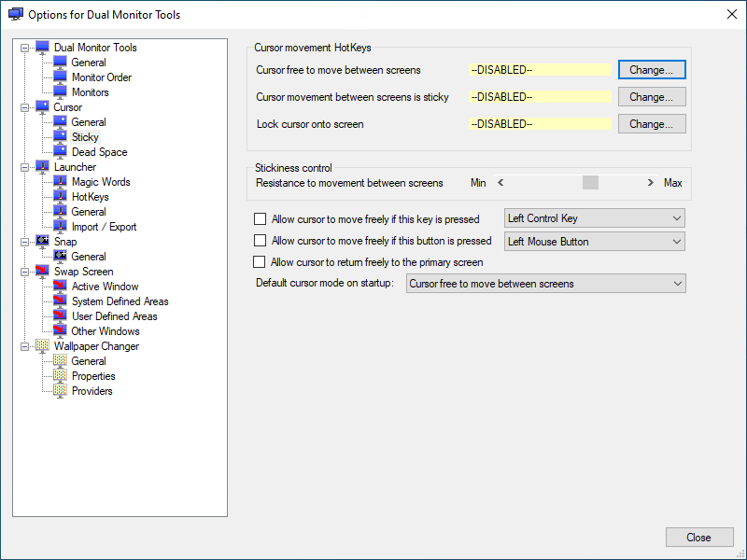Change hotkey for Lock cursor onto screen
747x560 pixels.
[652, 124]
